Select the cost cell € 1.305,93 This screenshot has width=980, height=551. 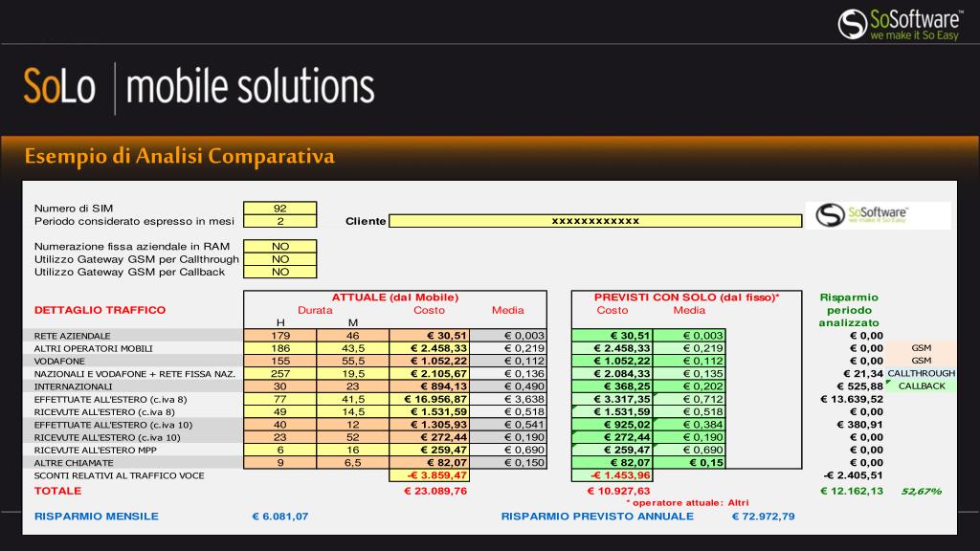[430, 425]
